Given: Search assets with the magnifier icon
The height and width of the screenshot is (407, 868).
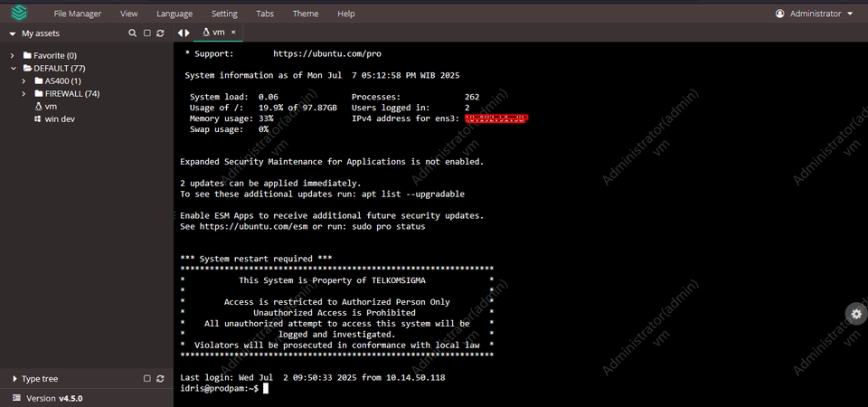Looking at the screenshot, I should coord(132,33).
